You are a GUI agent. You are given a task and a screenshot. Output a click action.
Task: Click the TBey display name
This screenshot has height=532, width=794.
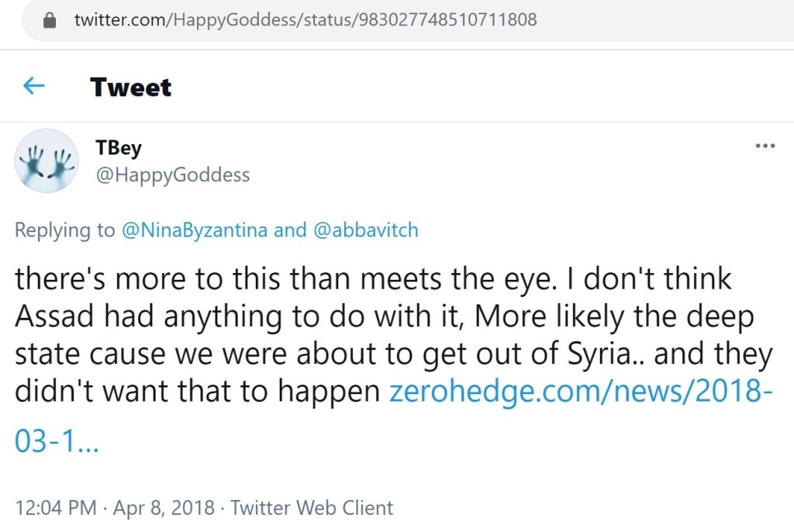119,148
